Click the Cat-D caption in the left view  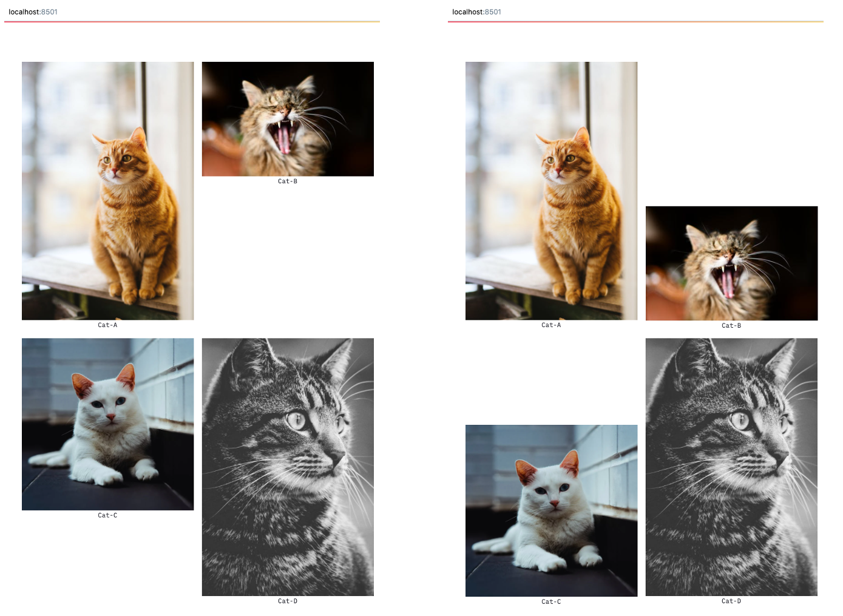[287, 601]
